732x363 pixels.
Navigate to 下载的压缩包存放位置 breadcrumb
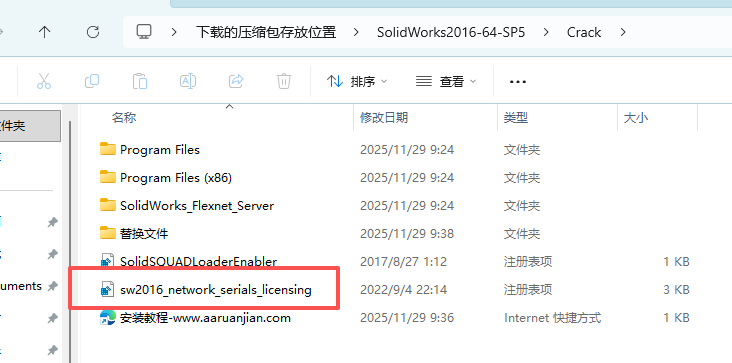(x=266, y=32)
